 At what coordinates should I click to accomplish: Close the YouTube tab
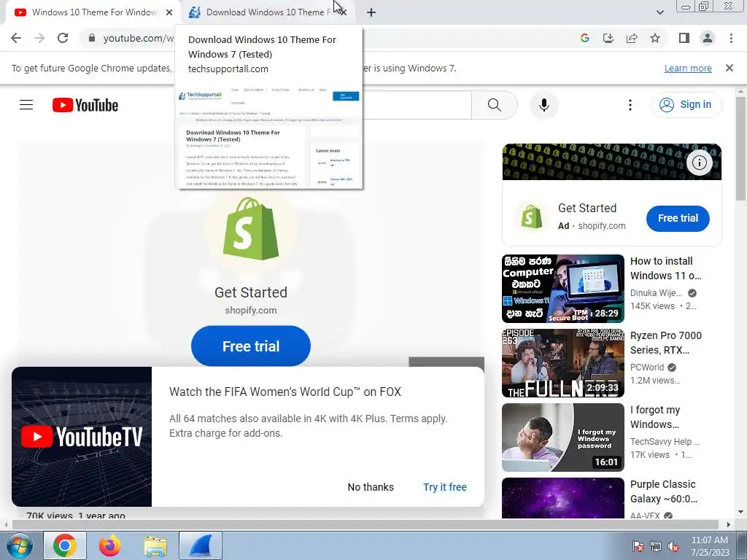[169, 12]
